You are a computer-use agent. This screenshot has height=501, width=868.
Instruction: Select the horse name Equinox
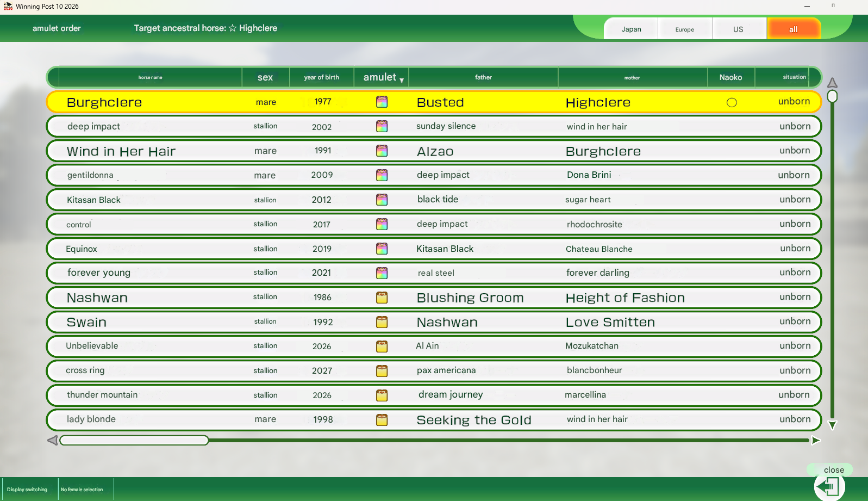[82, 249]
